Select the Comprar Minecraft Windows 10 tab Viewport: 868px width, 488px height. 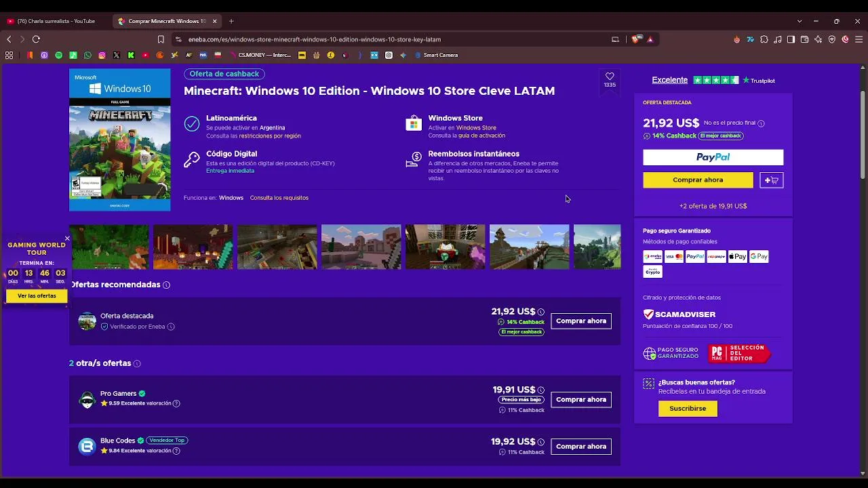tap(166, 21)
